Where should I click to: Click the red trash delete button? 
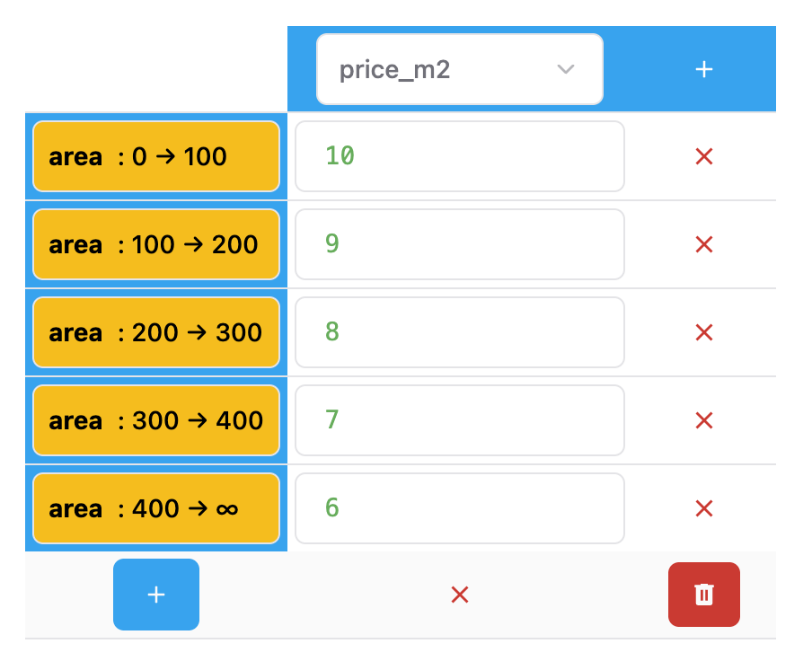[x=704, y=595]
